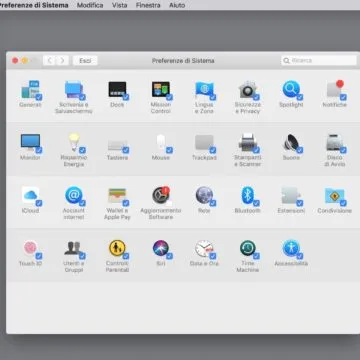Uncheck the Siri checkbox

169,256
